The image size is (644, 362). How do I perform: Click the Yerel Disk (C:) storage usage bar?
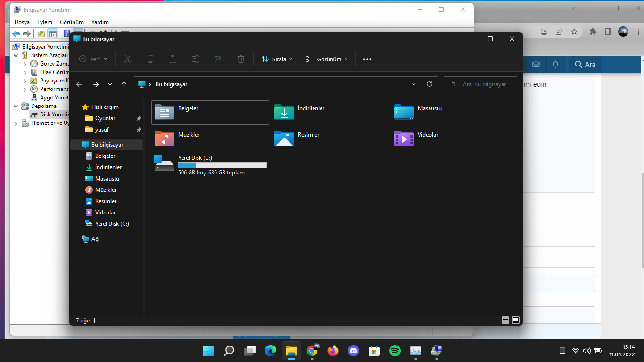click(x=222, y=165)
